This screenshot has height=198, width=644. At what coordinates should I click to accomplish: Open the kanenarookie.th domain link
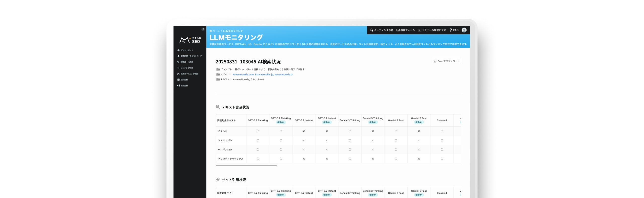284,74
